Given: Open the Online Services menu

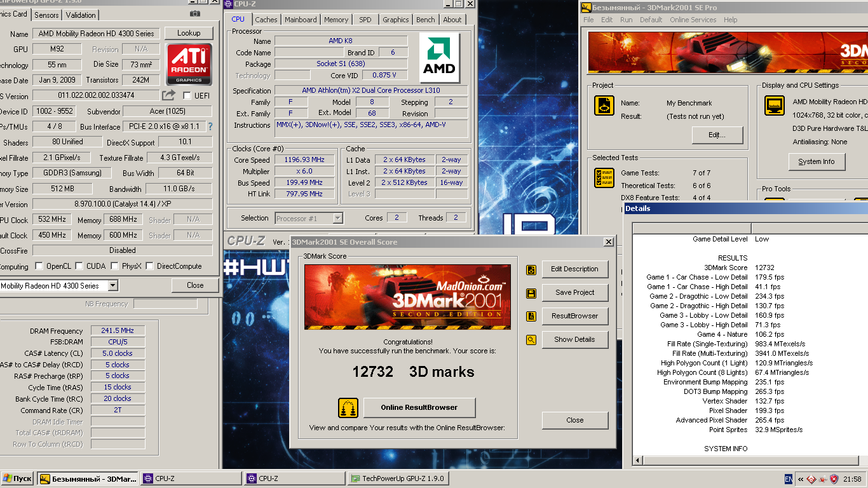Looking at the screenshot, I should [x=693, y=20].
